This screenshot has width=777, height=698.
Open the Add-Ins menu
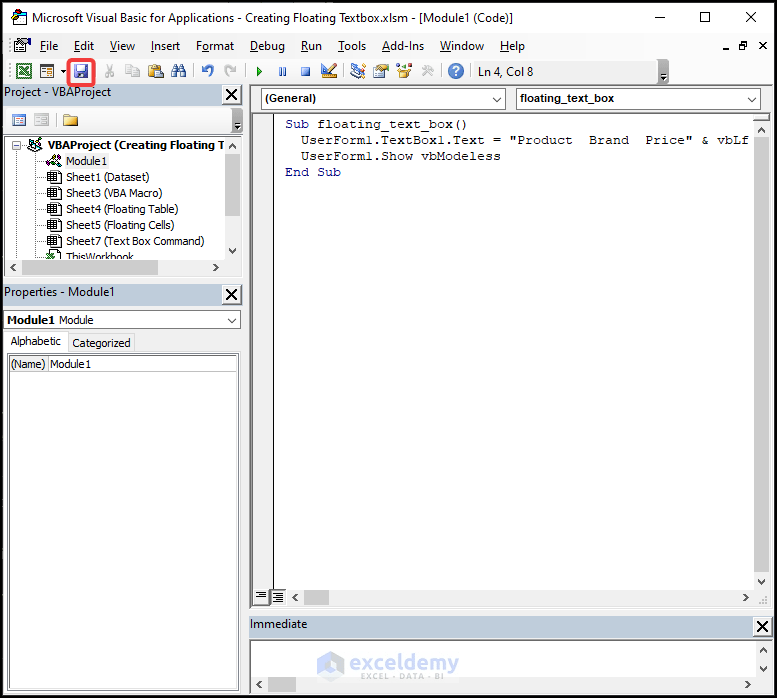[402, 46]
